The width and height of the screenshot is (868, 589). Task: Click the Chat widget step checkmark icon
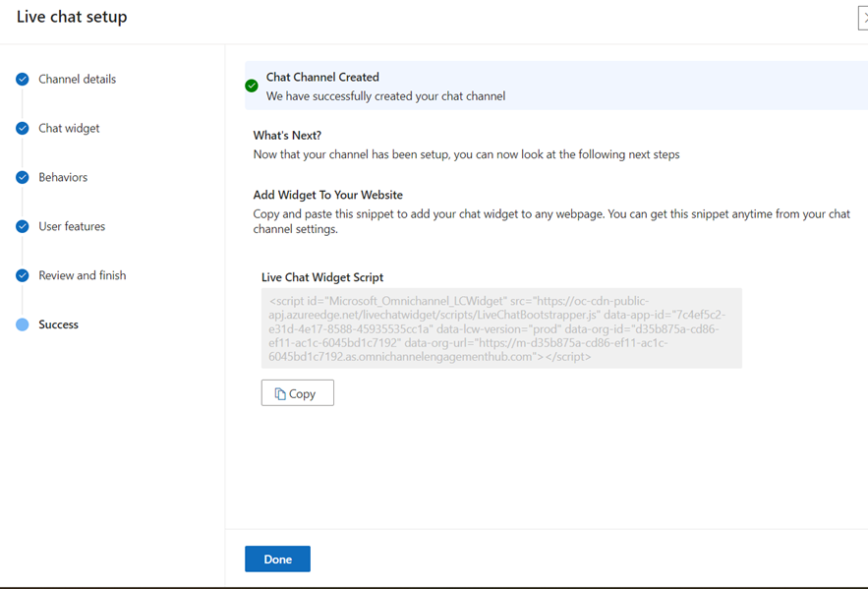pyautogui.click(x=23, y=129)
